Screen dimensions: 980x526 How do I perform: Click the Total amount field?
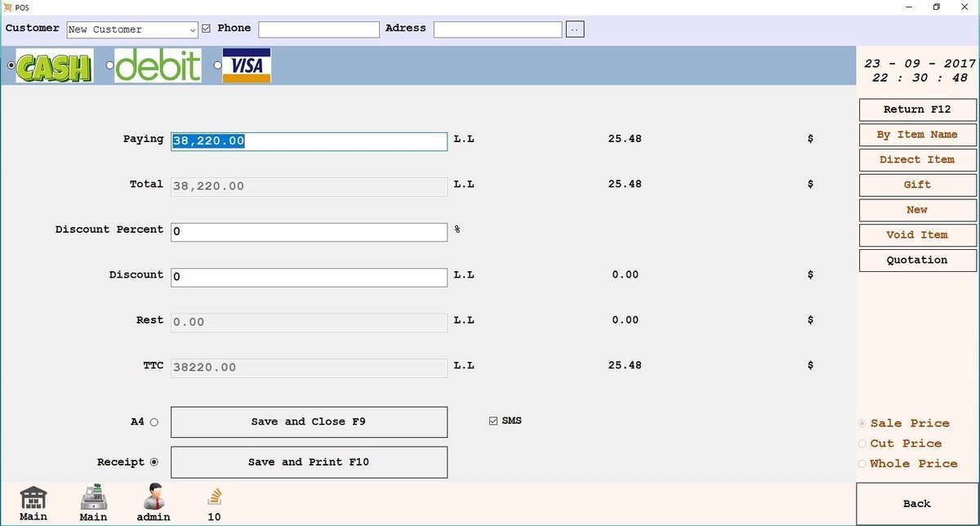[x=309, y=186]
